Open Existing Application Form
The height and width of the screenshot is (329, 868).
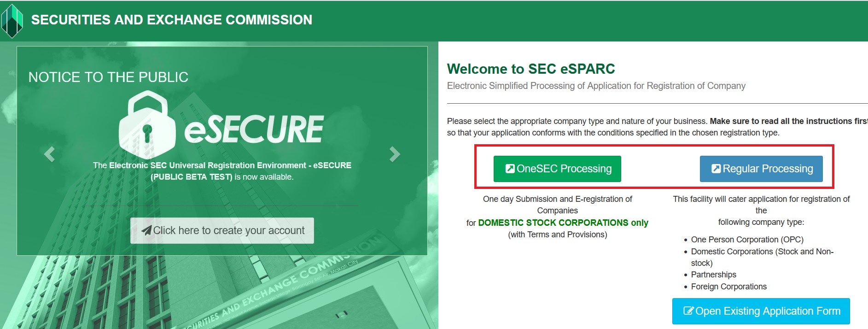click(761, 311)
